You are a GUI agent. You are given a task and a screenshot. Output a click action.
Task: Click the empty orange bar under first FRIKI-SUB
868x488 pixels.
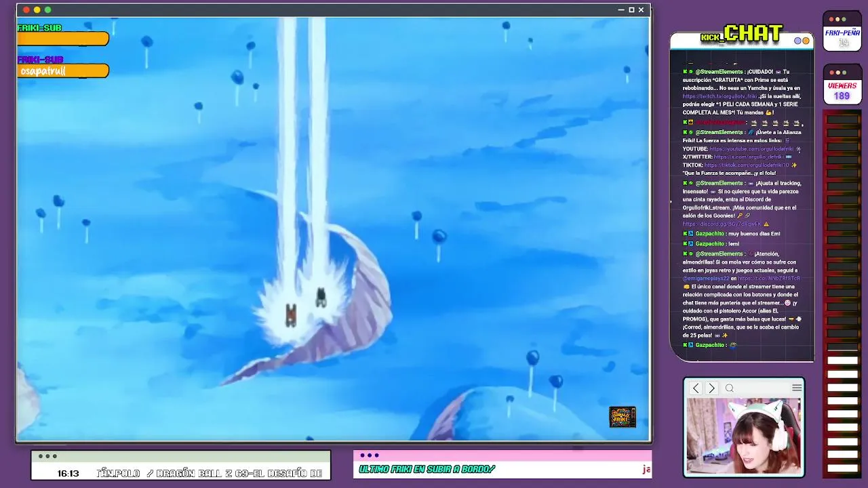(63, 39)
